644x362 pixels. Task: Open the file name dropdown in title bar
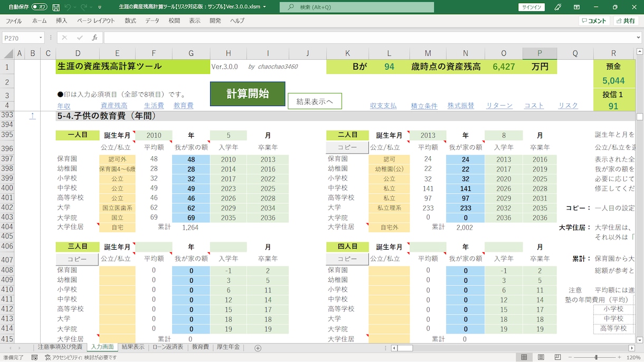[x=264, y=7]
